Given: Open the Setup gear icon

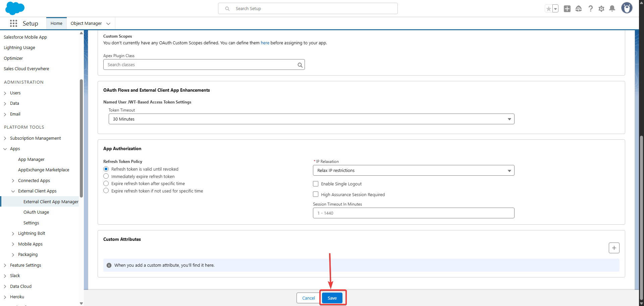Looking at the screenshot, I should click(601, 9).
